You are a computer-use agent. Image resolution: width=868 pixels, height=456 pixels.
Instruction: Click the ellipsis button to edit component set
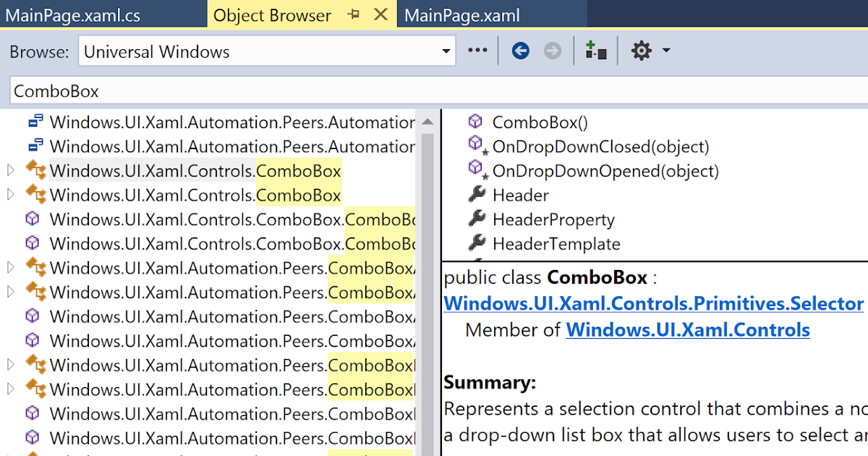coord(477,51)
